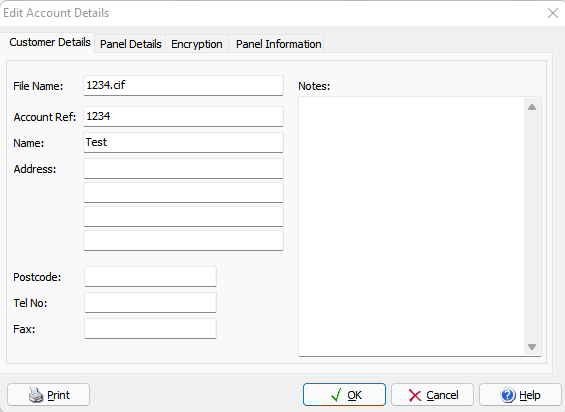
Task: Click the Name field containing Test
Action: coord(183,142)
